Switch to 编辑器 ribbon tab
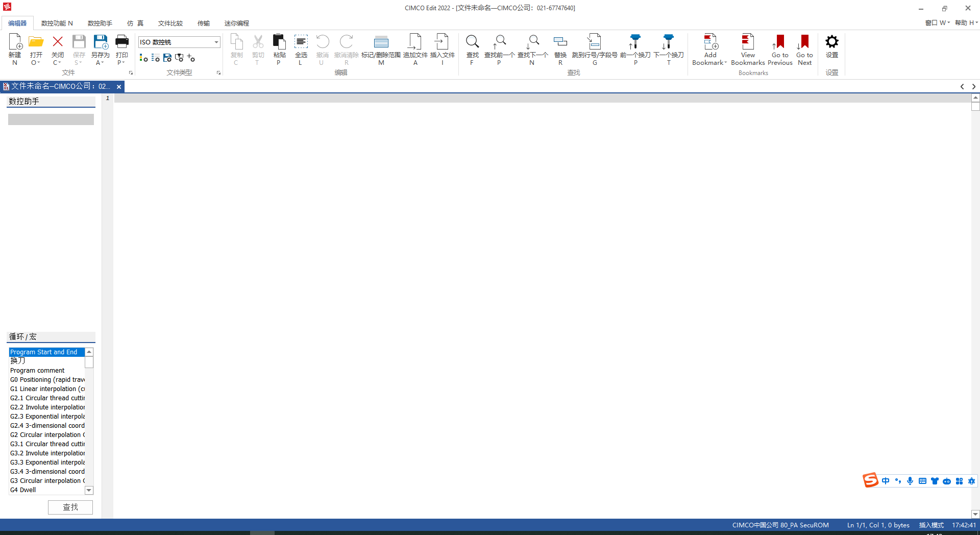The width and height of the screenshot is (980, 535). pos(17,23)
